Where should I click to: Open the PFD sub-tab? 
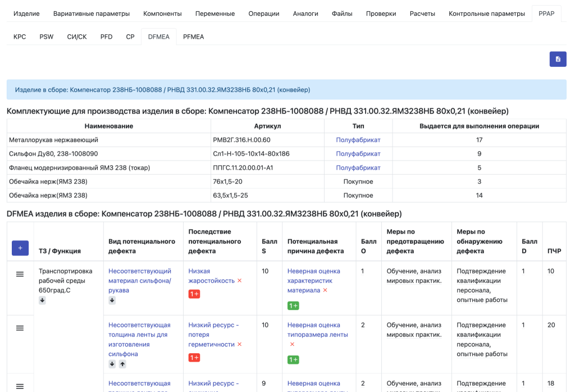point(106,37)
